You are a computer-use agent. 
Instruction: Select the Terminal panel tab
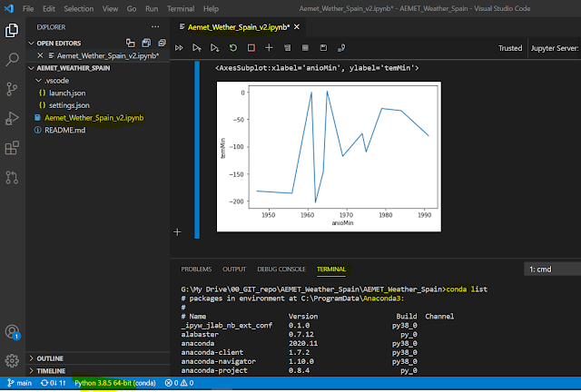click(x=331, y=269)
